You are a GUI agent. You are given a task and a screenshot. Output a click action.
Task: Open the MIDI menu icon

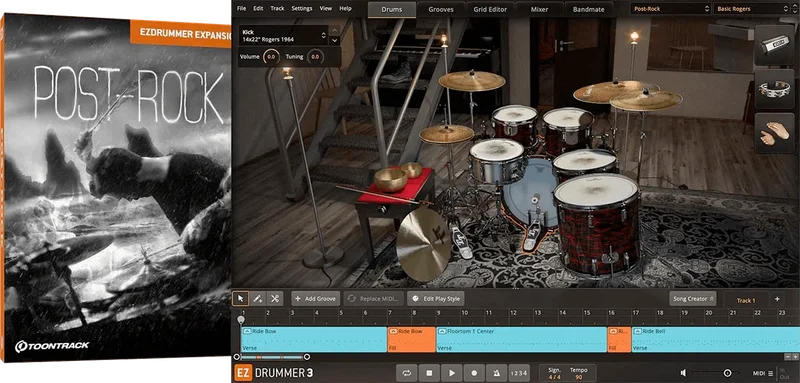[770, 373]
